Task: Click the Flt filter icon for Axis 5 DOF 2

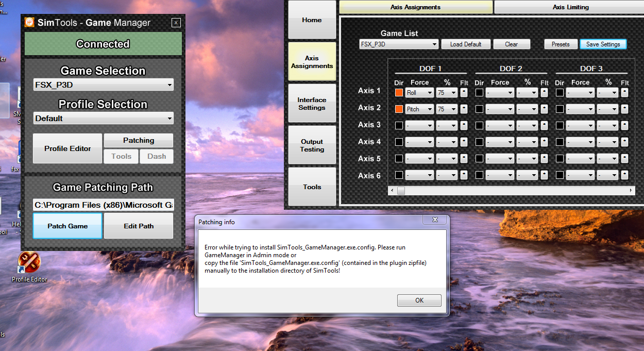Action: pos(544,158)
